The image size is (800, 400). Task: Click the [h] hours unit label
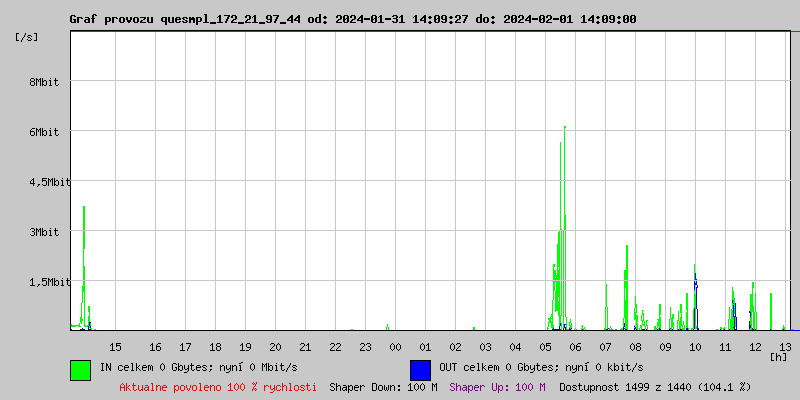tap(778, 356)
